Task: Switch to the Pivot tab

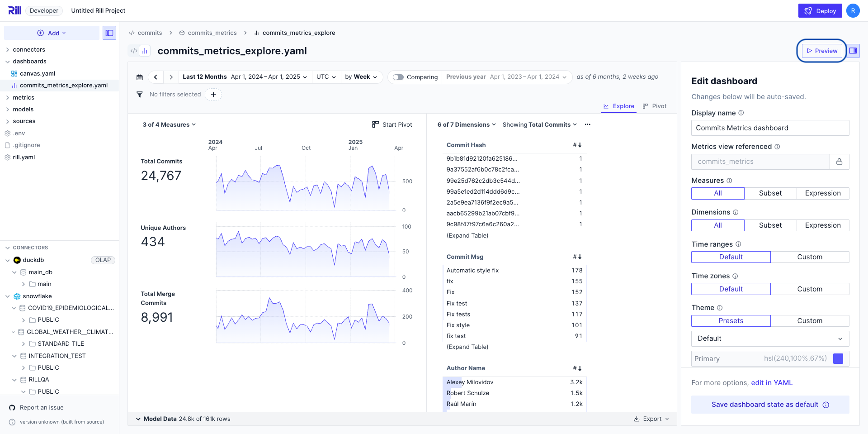Action: 655,106
